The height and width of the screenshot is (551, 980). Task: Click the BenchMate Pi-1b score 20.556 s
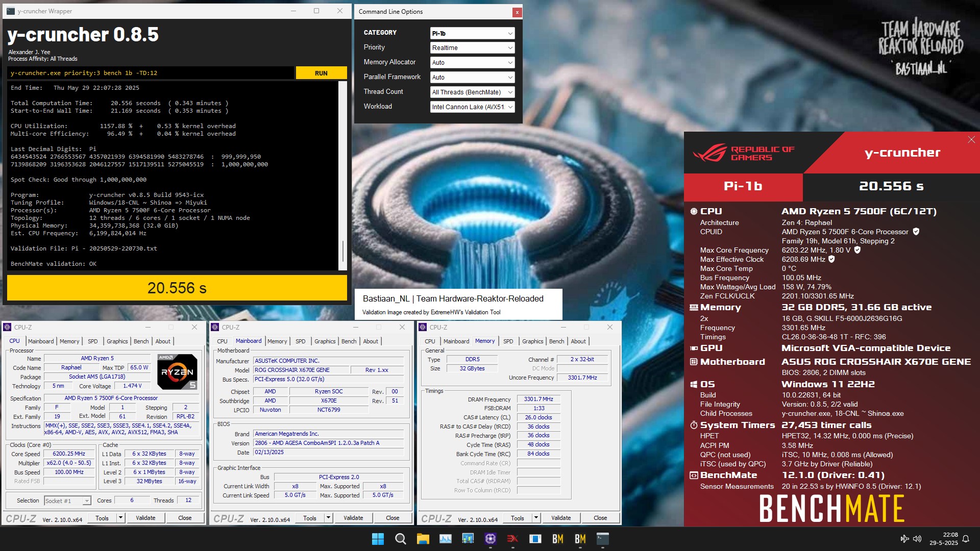tap(891, 186)
